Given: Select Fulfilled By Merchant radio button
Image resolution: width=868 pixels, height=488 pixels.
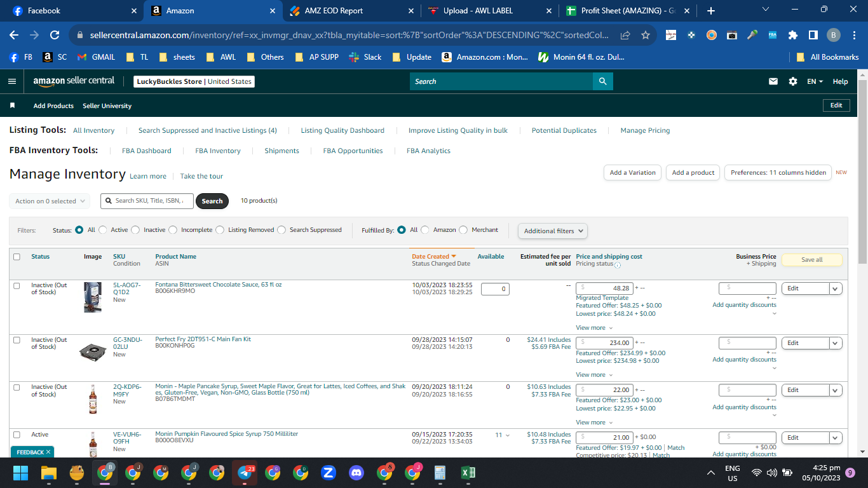Looking at the screenshot, I should coord(463,230).
